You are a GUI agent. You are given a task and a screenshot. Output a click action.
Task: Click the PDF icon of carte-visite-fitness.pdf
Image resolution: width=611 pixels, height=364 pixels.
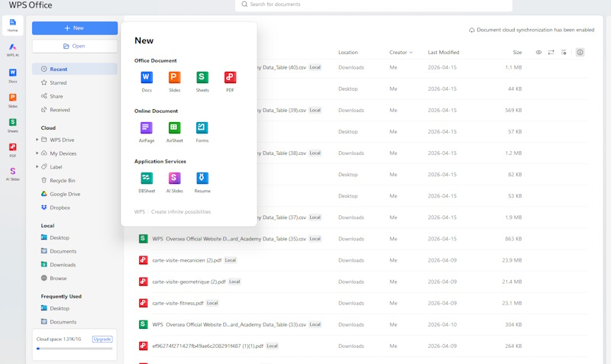pos(144,303)
